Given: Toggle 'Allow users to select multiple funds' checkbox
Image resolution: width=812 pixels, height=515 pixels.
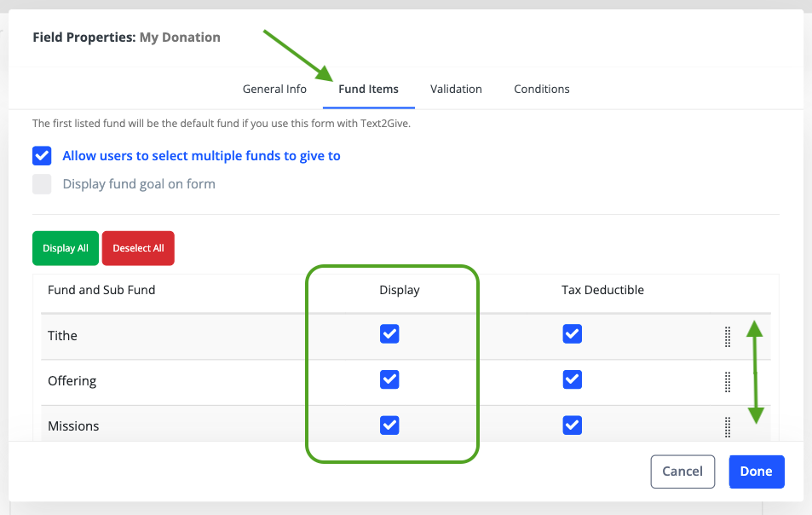Looking at the screenshot, I should point(42,156).
